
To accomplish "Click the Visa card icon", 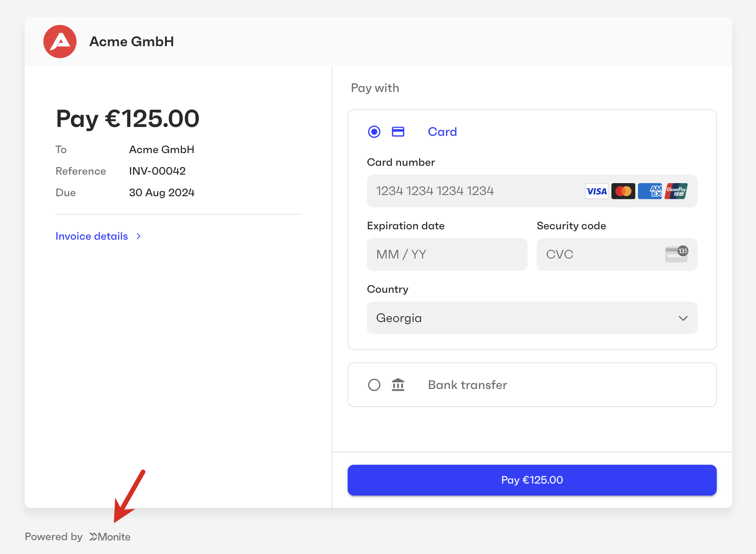I will [x=596, y=191].
